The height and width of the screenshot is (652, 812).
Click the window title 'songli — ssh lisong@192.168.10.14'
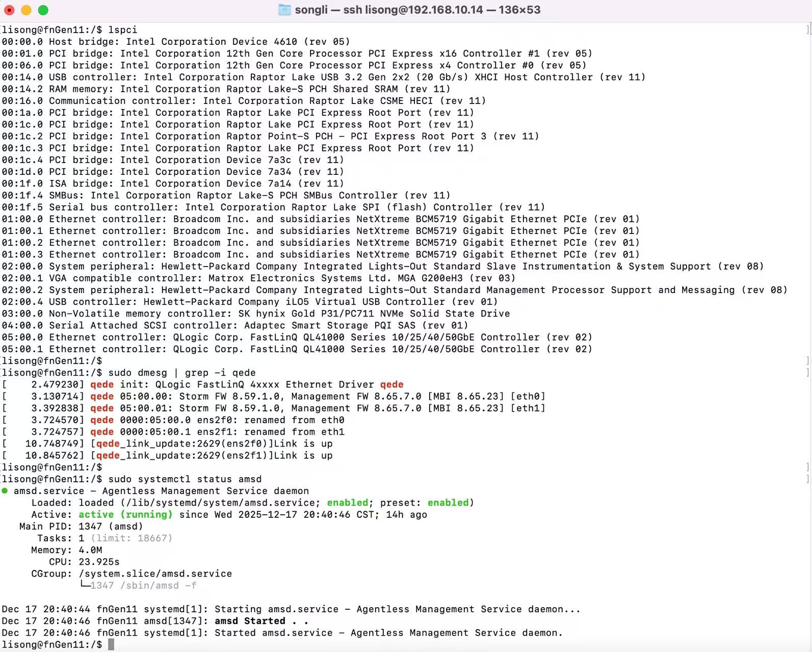(x=388, y=10)
